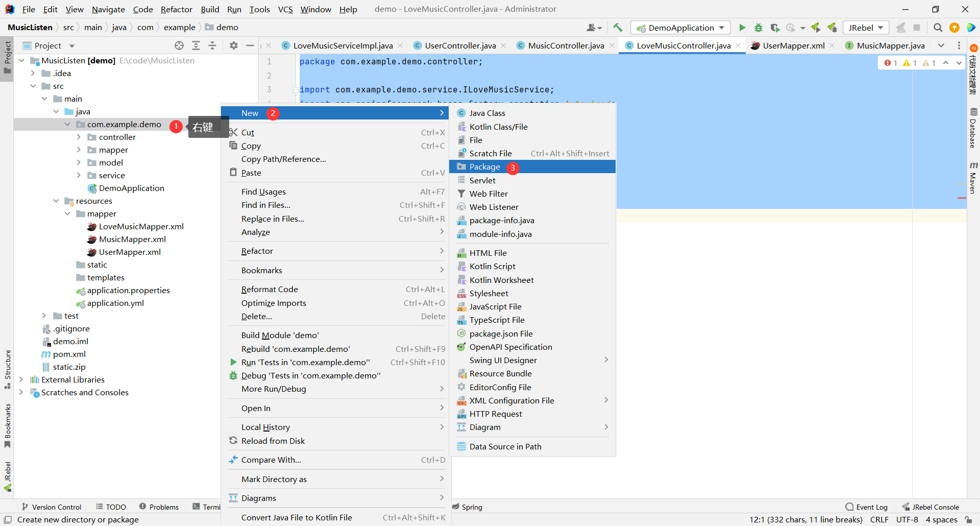Screen dimensions: 980x526
Task: Click the demo breadcrumb in navigation bar
Action: coord(222,28)
